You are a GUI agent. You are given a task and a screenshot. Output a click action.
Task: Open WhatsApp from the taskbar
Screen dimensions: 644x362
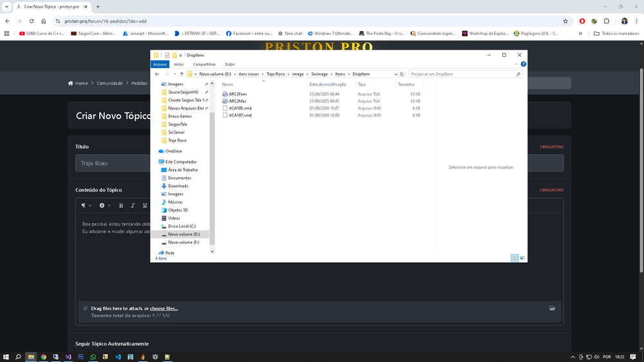coord(93,356)
